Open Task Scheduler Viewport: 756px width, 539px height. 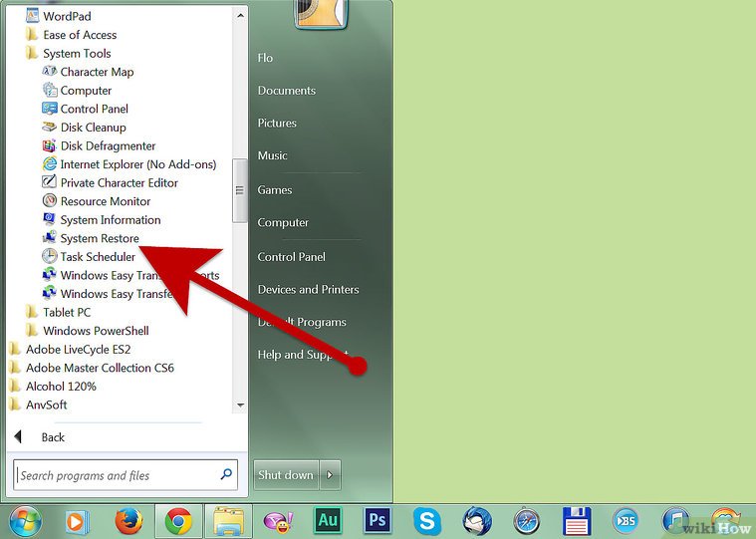[89, 256]
